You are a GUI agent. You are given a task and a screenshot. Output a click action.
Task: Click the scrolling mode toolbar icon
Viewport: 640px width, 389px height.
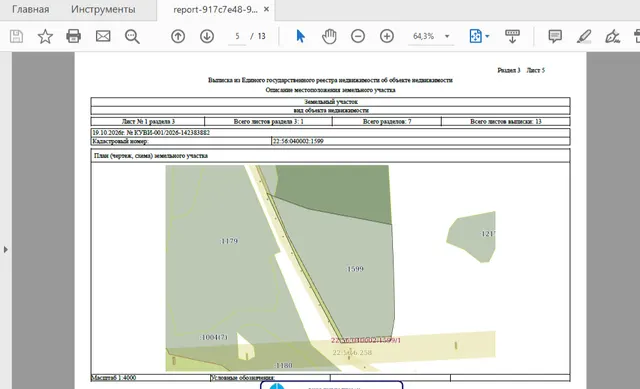512,36
